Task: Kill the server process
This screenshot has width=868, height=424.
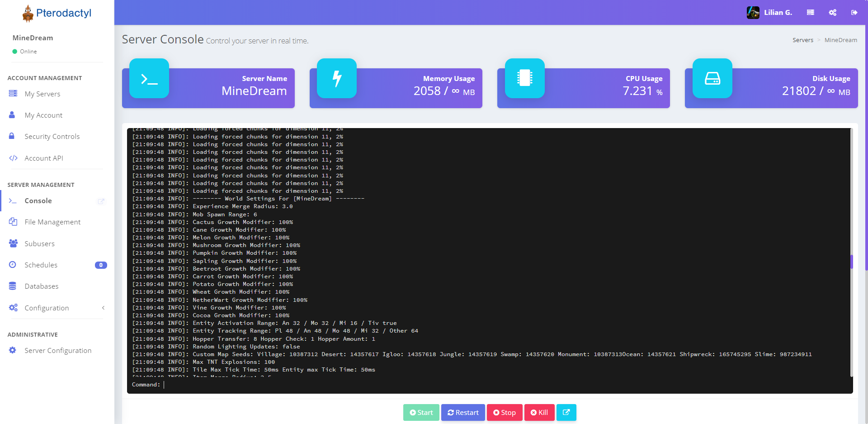Action: (x=539, y=412)
